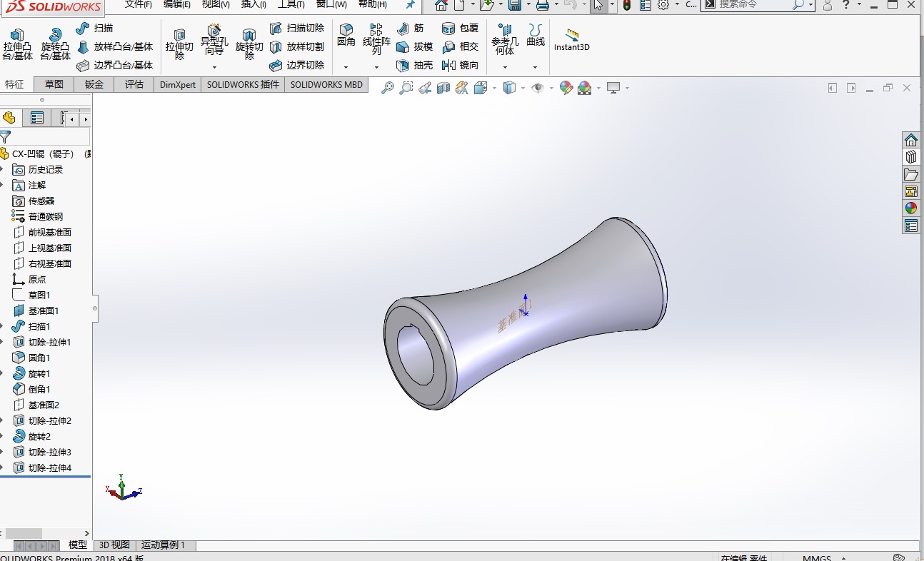
Task: Switch to the 运动算例 1 tab
Action: (164, 545)
